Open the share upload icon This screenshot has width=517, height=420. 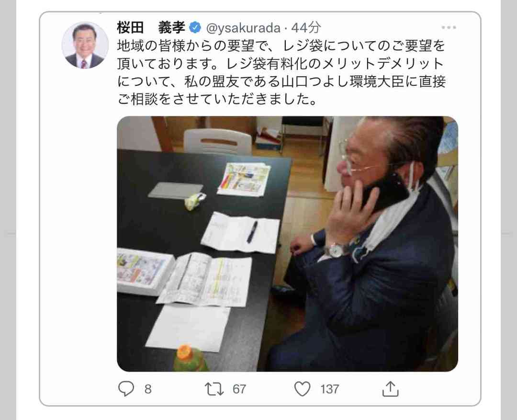tap(391, 389)
